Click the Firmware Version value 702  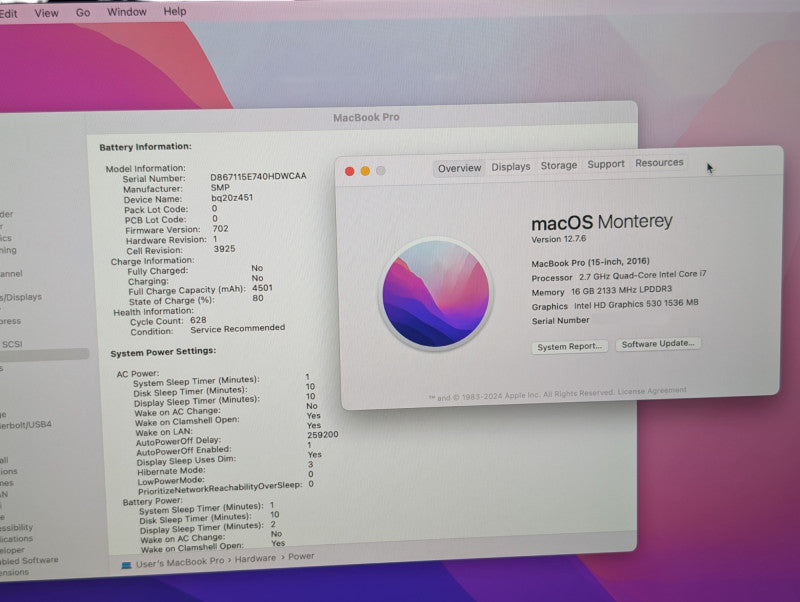pyautogui.click(x=220, y=229)
